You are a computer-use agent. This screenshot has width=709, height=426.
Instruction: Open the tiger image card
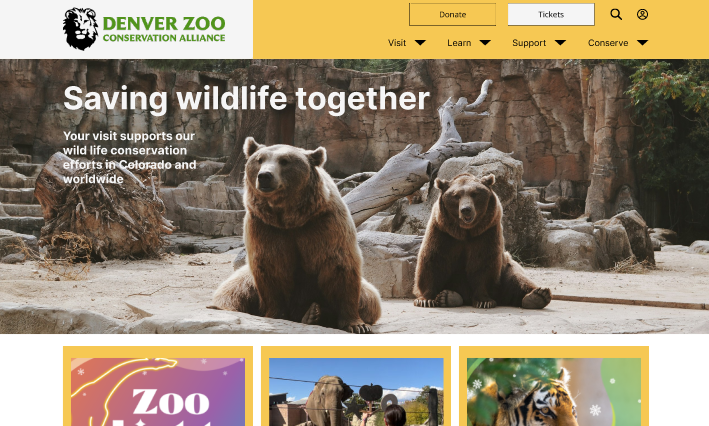[554, 387]
